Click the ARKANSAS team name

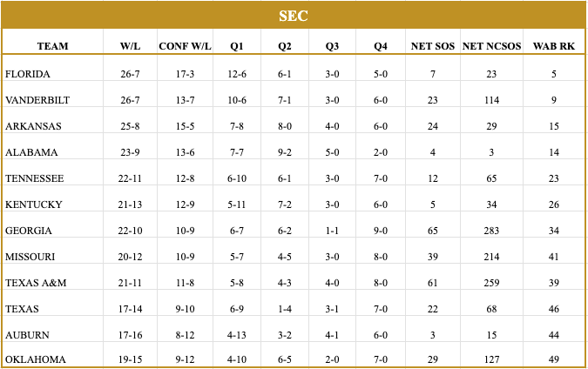[33, 126]
